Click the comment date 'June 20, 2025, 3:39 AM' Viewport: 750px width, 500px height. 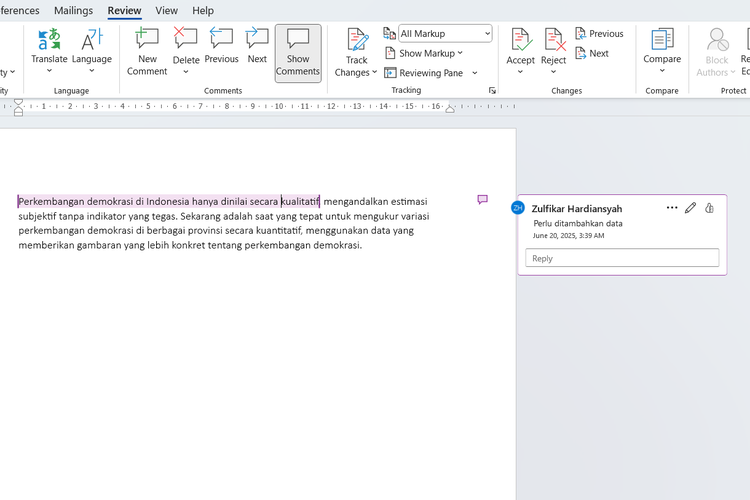568,235
